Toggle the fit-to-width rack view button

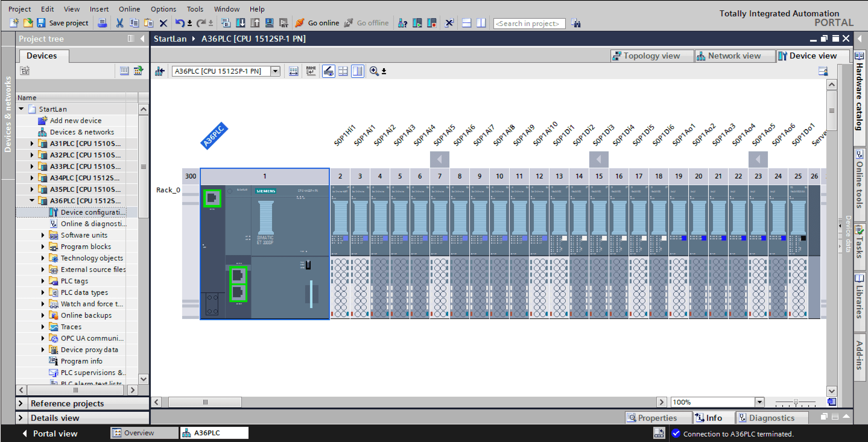[293, 71]
